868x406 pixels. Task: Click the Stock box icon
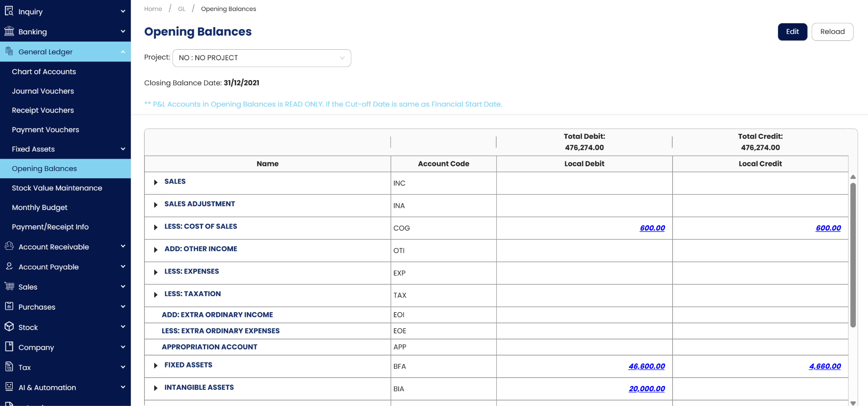(x=9, y=327)
